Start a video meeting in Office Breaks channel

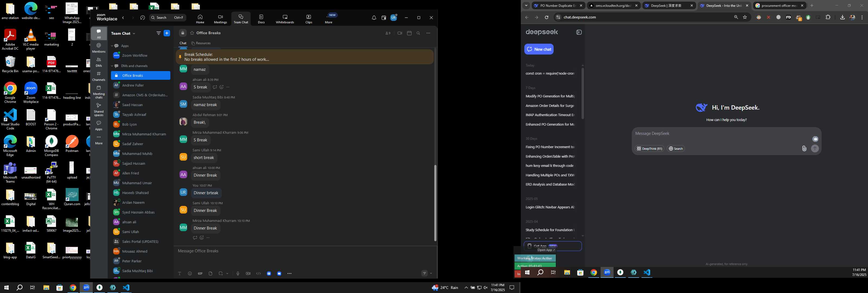[x=400, y=33]
